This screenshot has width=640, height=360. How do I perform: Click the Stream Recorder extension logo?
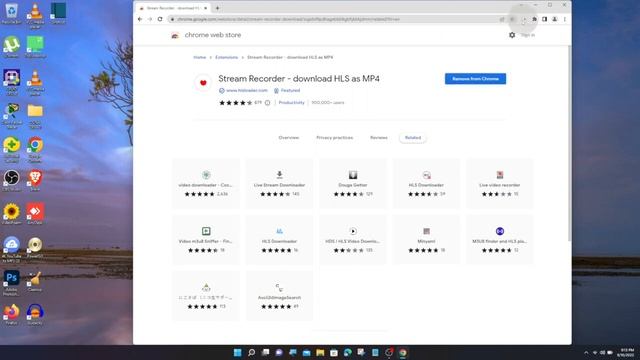(203, 83)
